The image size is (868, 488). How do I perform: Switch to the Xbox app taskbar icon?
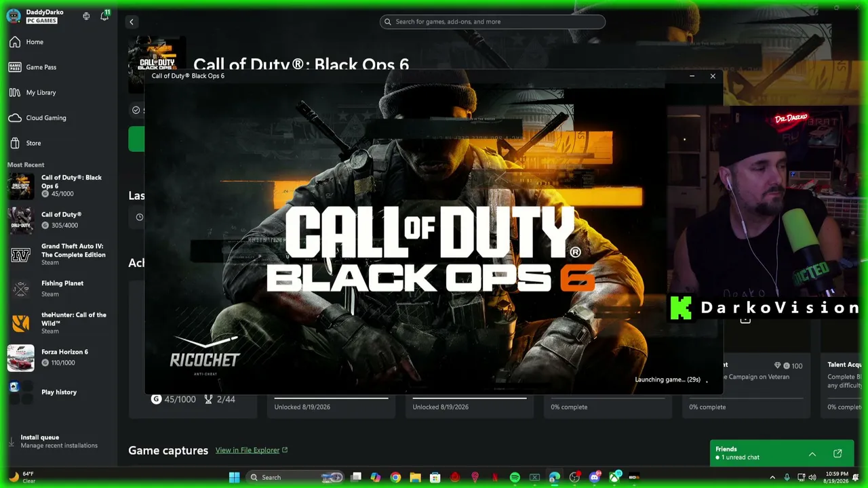click(x=614, y=477)
